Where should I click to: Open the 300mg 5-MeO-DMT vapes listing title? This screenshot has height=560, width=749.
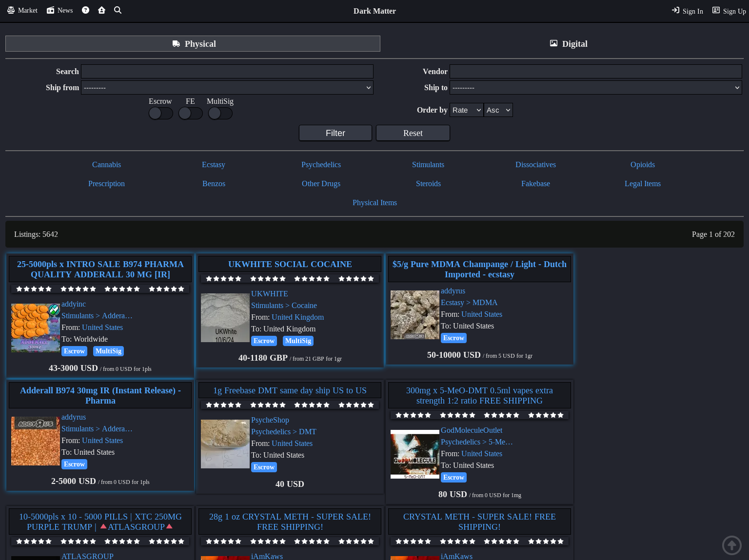tap(479, 396)
